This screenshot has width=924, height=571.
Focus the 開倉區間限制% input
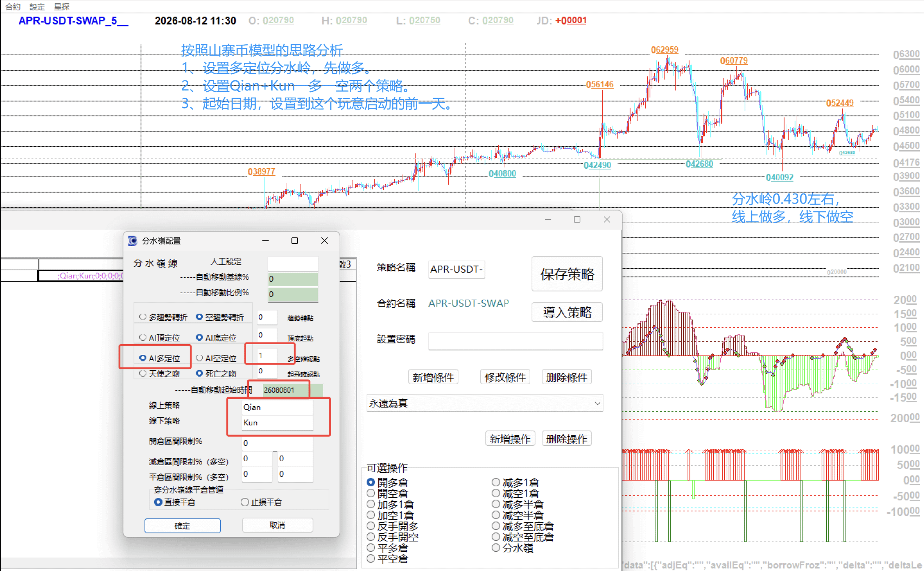tap(277, 443)
